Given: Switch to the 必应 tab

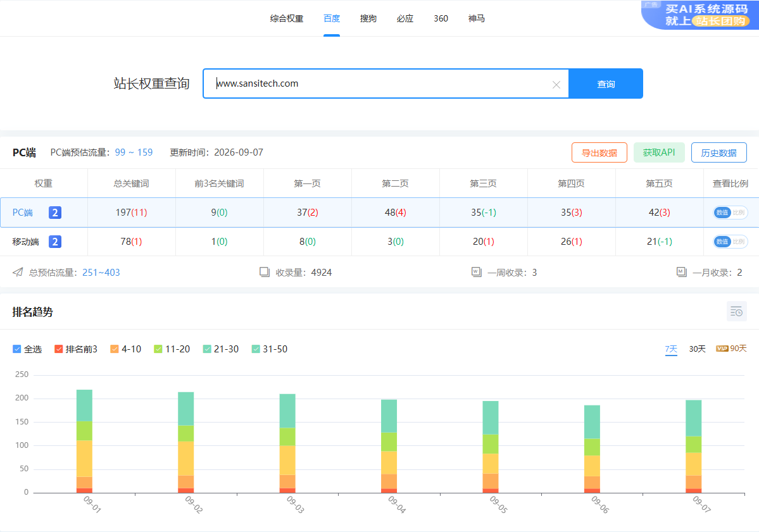Looking at the screenshot, I should pyautogui.click(x=405, y=18).
